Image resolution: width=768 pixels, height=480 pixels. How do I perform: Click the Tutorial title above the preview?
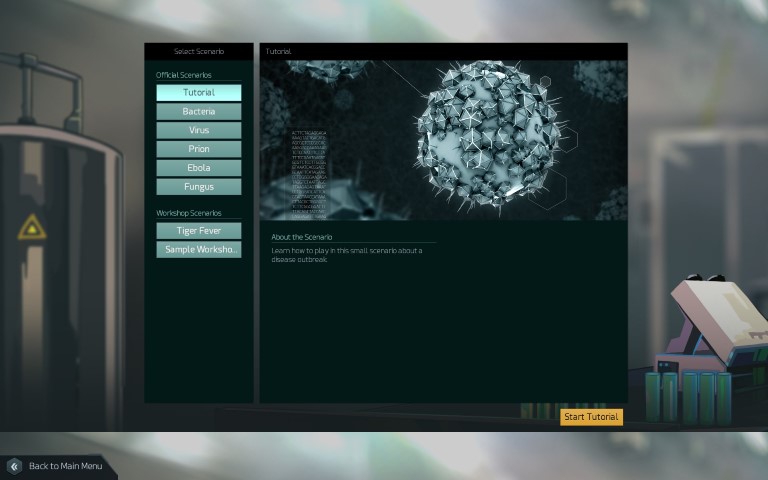tap(278, 51)
